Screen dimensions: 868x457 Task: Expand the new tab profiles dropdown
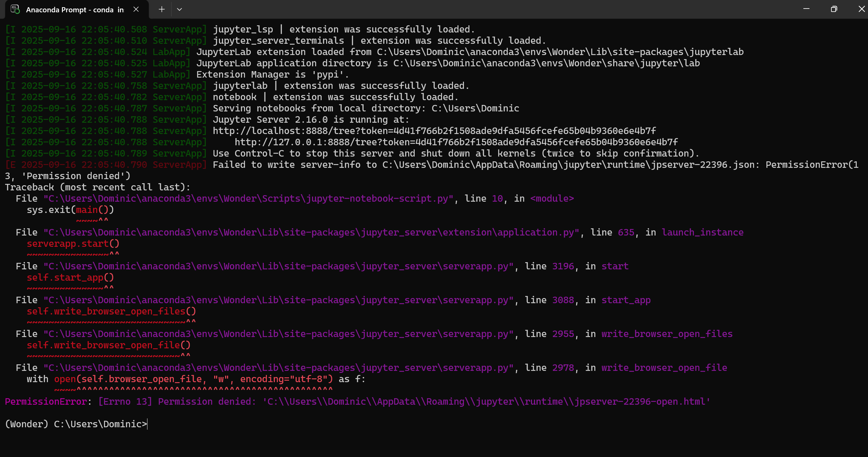(179, 9)
